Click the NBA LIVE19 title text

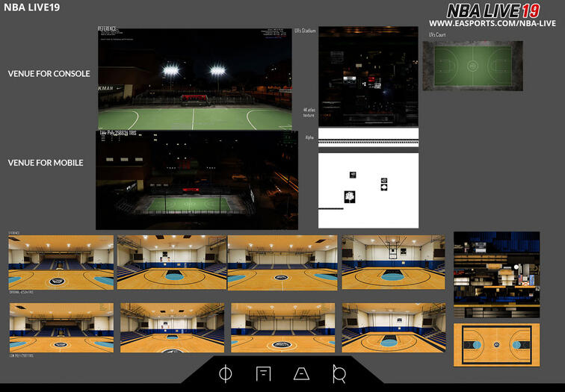[x=31, y=7]
